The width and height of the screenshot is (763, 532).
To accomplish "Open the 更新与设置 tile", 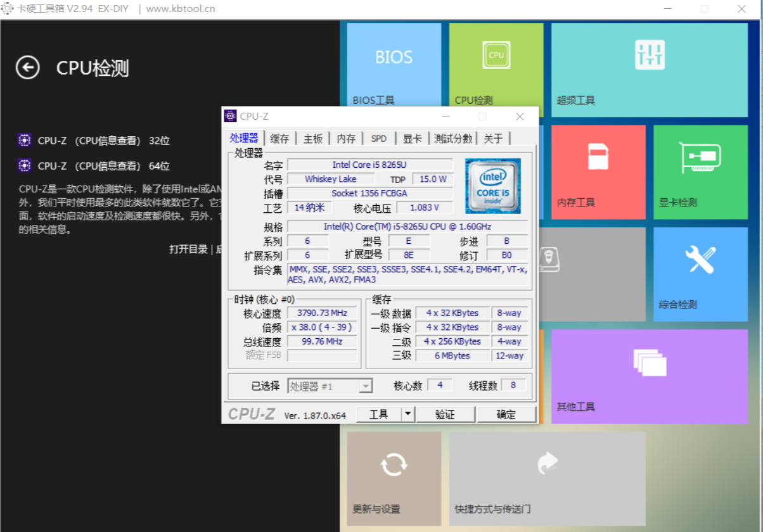I will (394, 478).
